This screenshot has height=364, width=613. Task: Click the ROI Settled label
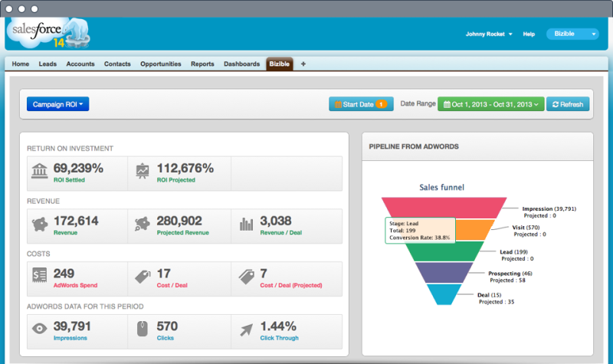click(x=69, y=180)
